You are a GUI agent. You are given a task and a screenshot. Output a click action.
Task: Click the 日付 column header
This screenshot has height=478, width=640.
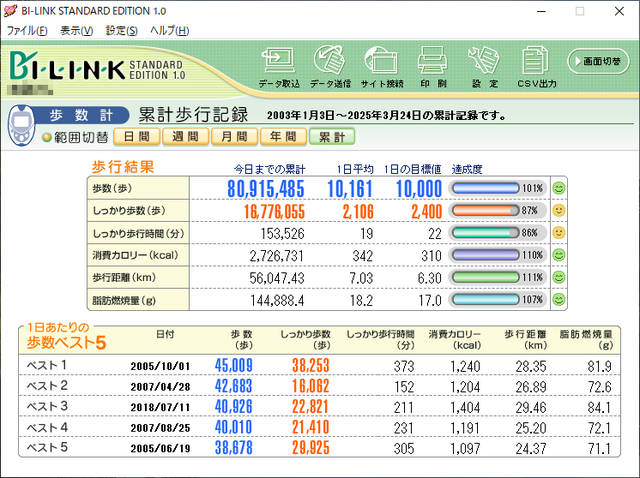point(165,334)
